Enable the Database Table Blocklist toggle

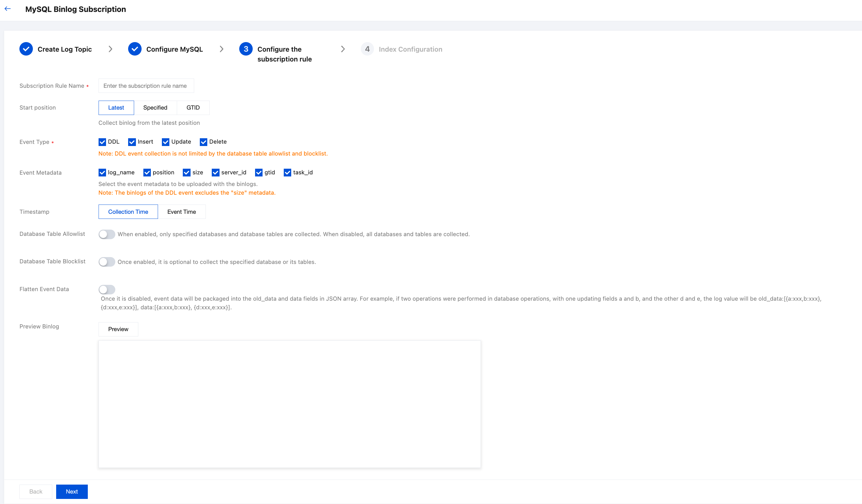click(x=107, y=262)
